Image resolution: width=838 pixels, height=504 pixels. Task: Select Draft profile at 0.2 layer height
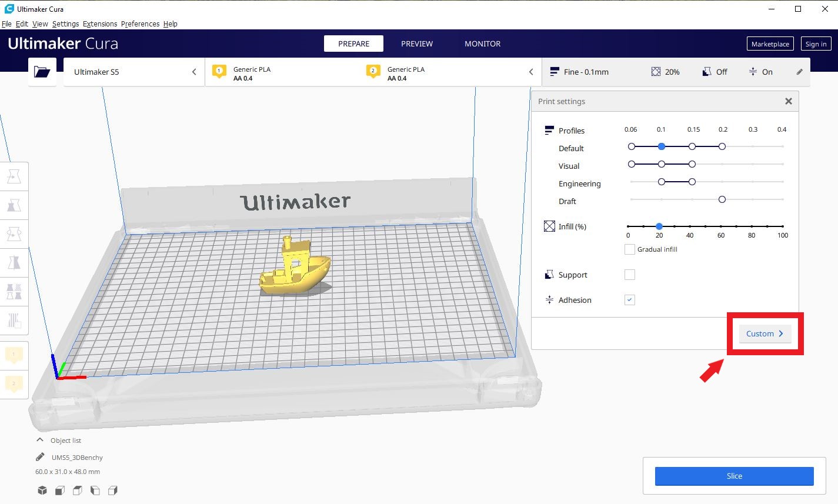(722, 199)
